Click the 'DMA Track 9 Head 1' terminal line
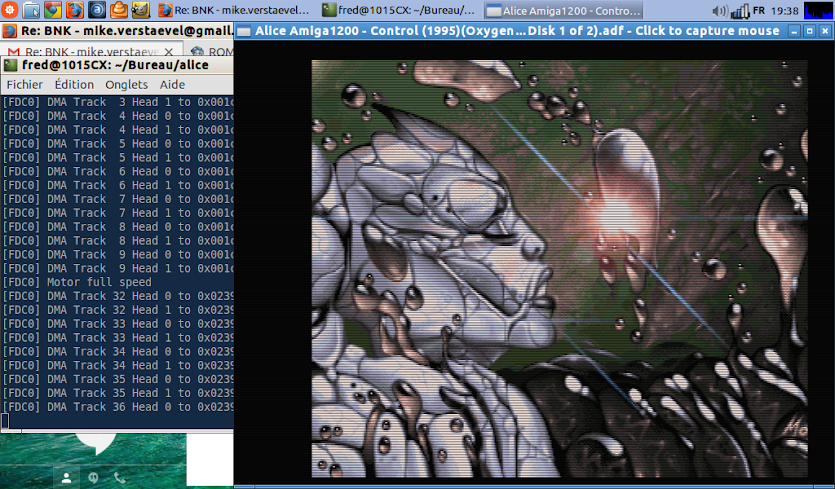The image size is (835, 489). [118, 268]
